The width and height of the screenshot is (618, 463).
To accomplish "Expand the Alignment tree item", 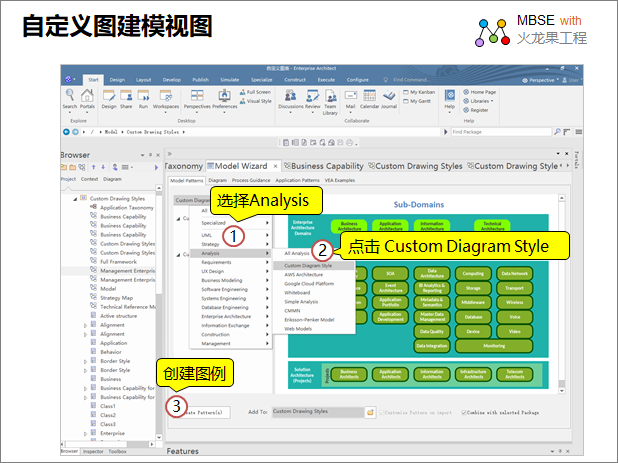I will click(x=86, y=325).
